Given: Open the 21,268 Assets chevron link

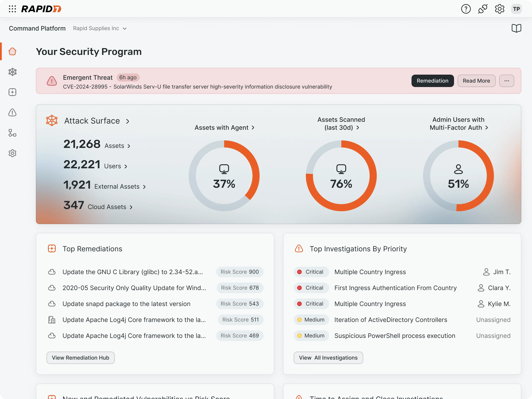Looking at the screenshot, I should click(129, 146).
